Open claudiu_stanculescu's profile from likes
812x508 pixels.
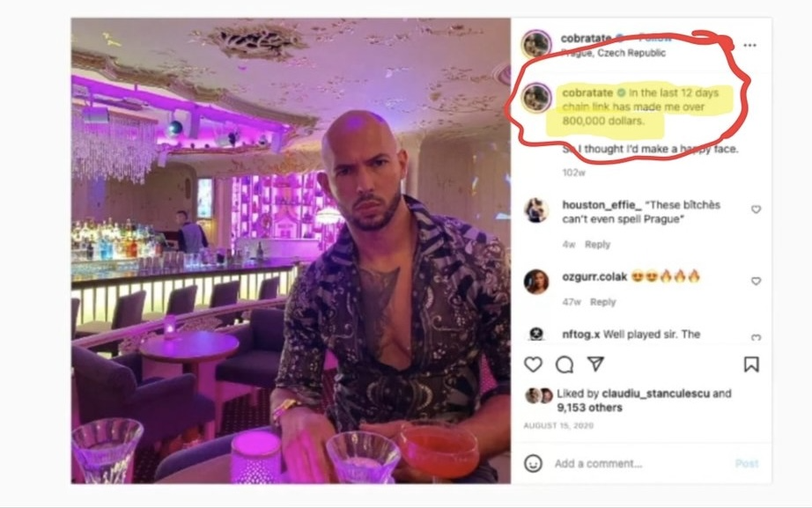click(x=655, y=394)
